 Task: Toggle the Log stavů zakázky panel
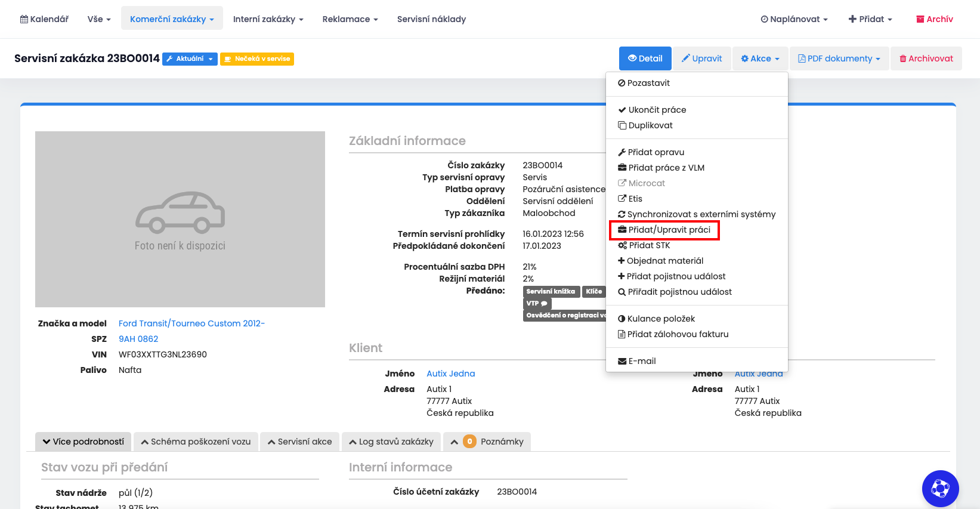[391, 442]
